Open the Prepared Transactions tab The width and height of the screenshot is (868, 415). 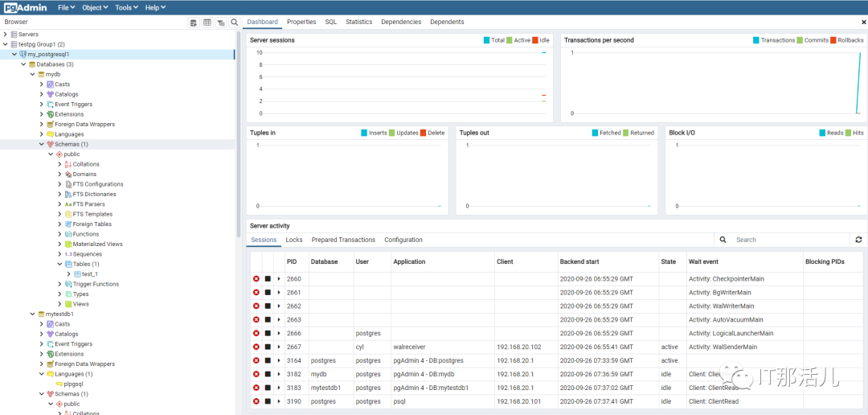[x=343, y=240]
